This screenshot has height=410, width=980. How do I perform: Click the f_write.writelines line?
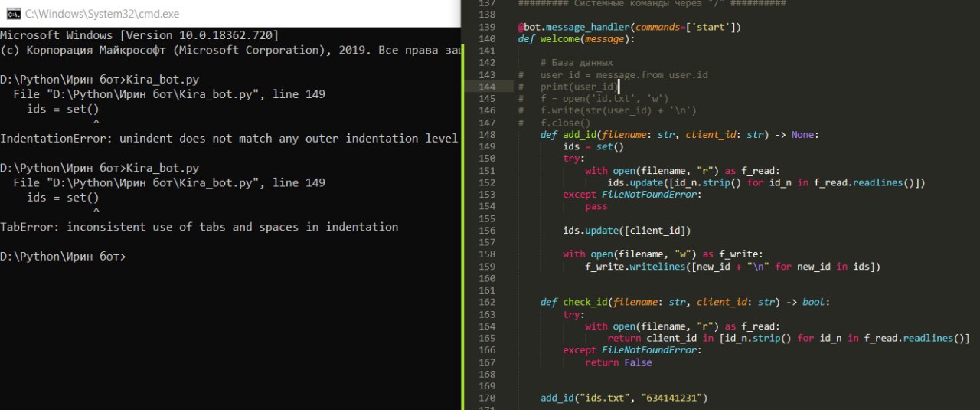coord(733,267)
